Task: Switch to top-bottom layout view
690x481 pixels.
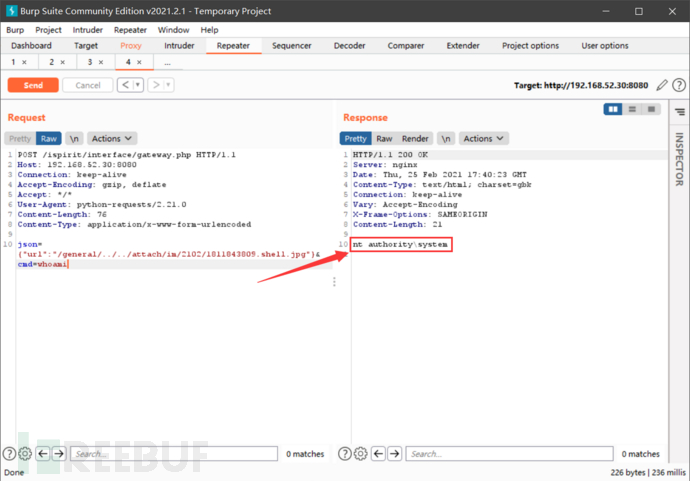Action: (x=632, y=109)
